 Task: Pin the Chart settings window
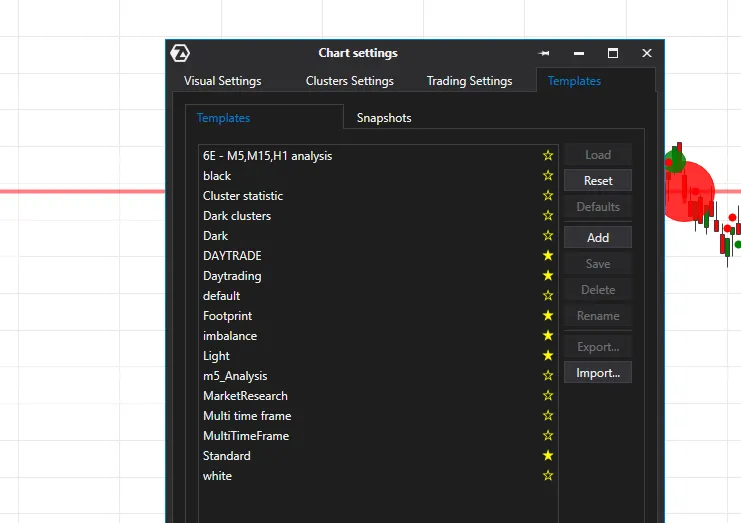[545, 53]
